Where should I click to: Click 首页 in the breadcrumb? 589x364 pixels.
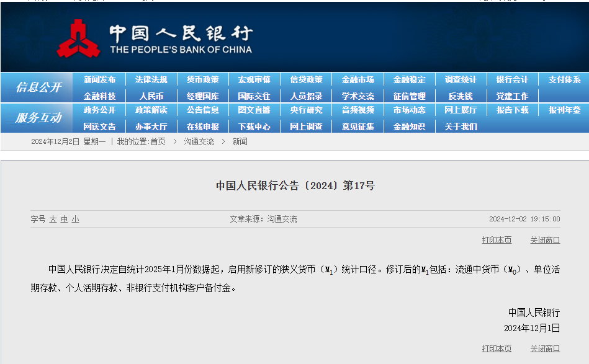[158, 142]
